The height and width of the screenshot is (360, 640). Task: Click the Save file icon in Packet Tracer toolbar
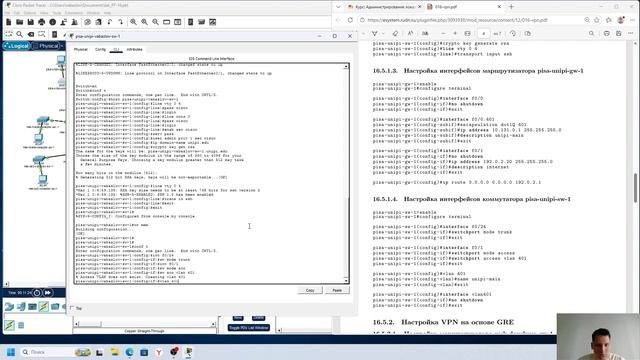click(x=31, y=22)
